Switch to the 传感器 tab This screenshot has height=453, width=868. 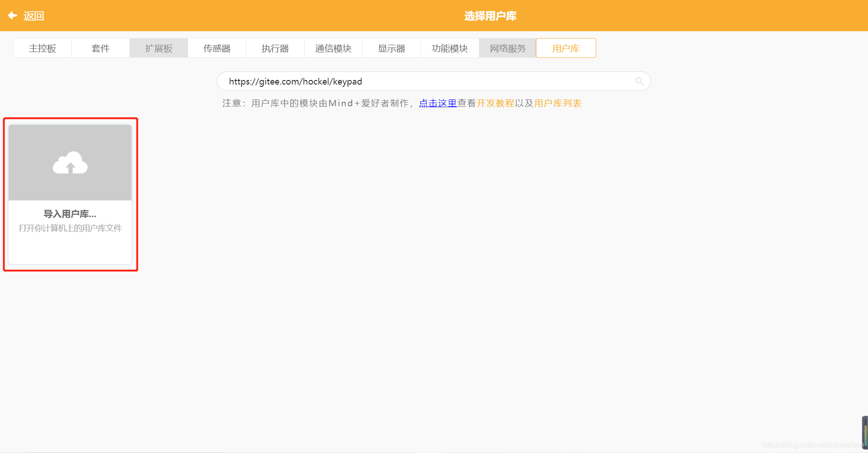(x=217, y=48)
